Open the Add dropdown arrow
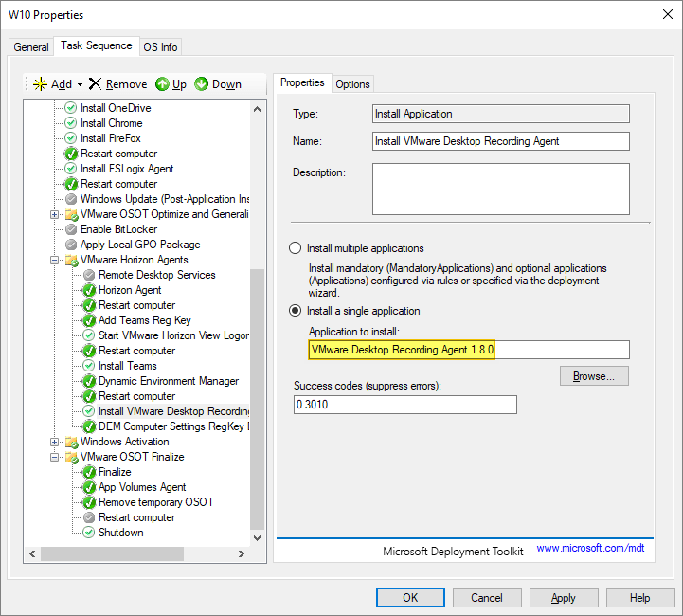Screen dimensions: 683x616 (81, 84)
